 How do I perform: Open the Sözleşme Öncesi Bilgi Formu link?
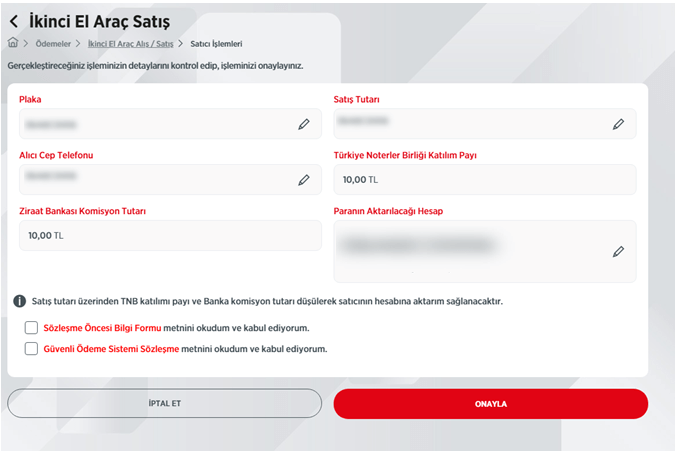pos(102,328)
